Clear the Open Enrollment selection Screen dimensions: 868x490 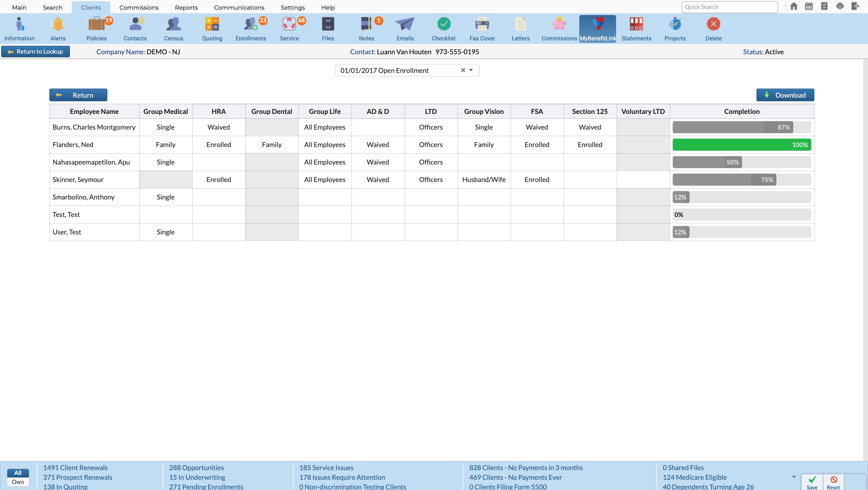click(463, 70)
